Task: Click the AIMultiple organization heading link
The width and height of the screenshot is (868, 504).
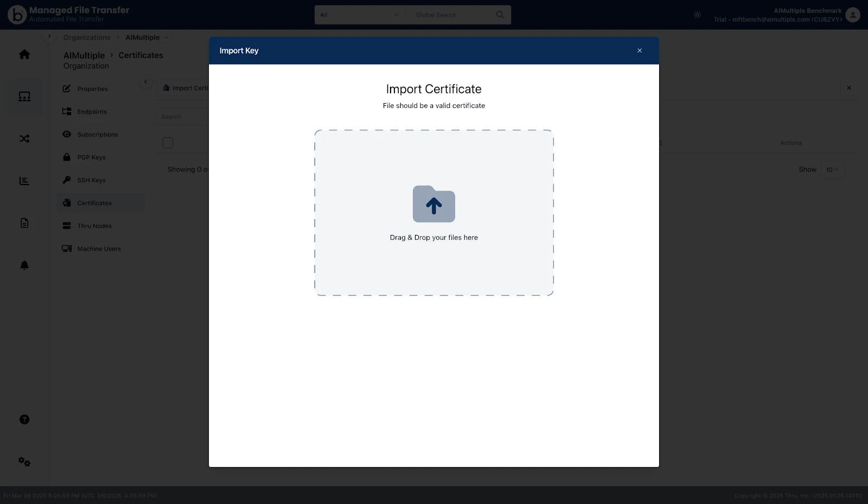Action: pos(84,55)
